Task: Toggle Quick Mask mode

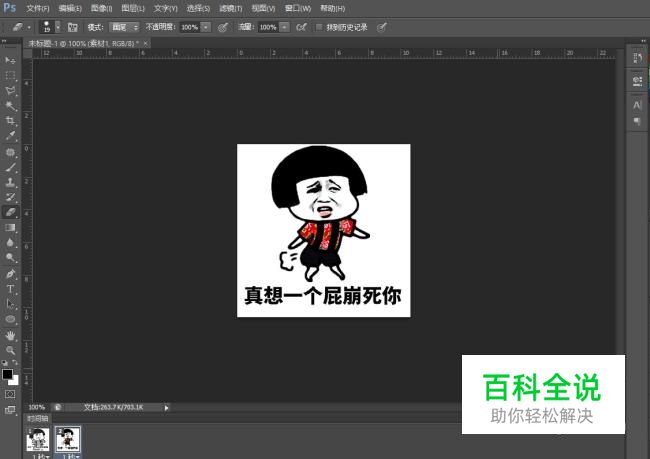Action: (x=10, y=394)
